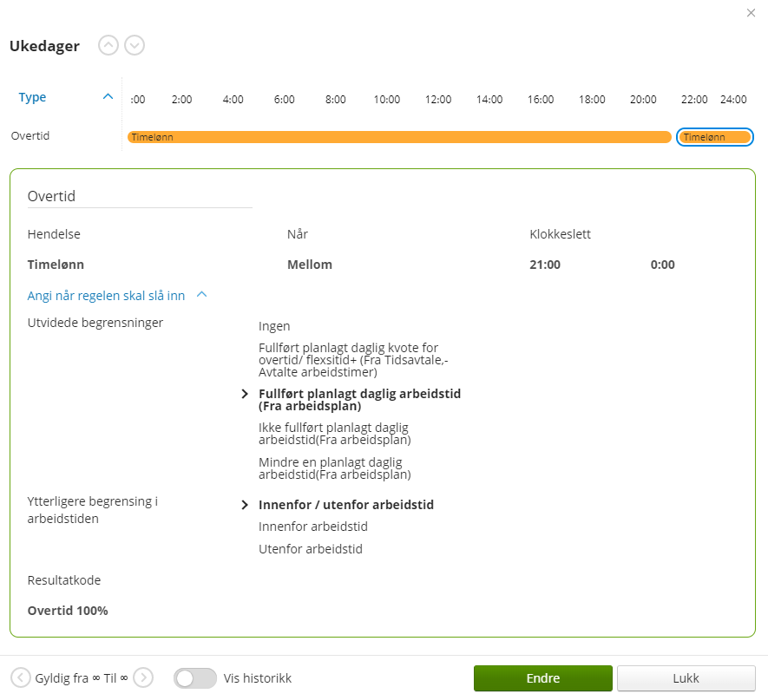Click the down arrow beside Ukedager
This screenshot has height=700, width=768.
pyautogui.click(x=135, y=45)
